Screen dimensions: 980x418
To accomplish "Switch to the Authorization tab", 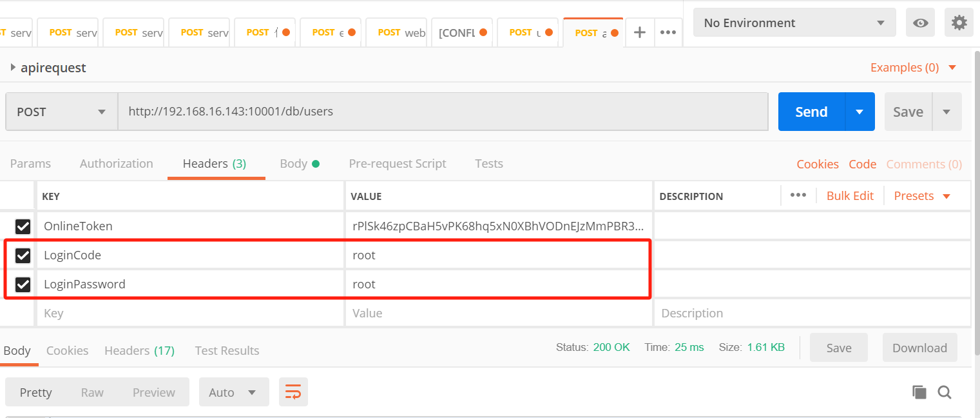I will 116,164.
